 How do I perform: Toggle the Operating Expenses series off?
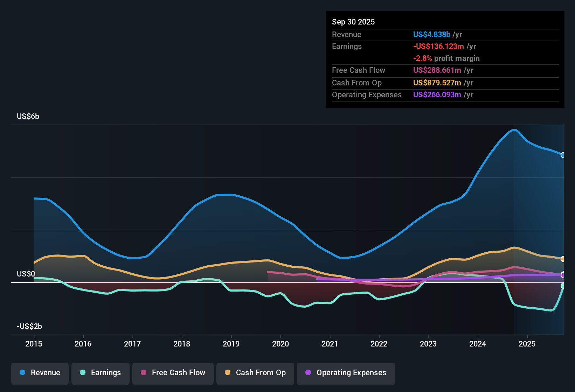pyautogui.click(x=346, y=373)
